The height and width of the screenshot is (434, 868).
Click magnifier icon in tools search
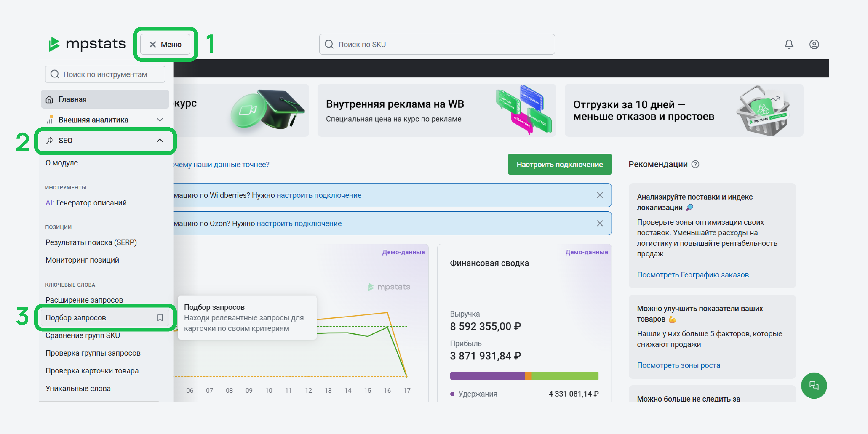pyautogui.click(x=55, y=74)
